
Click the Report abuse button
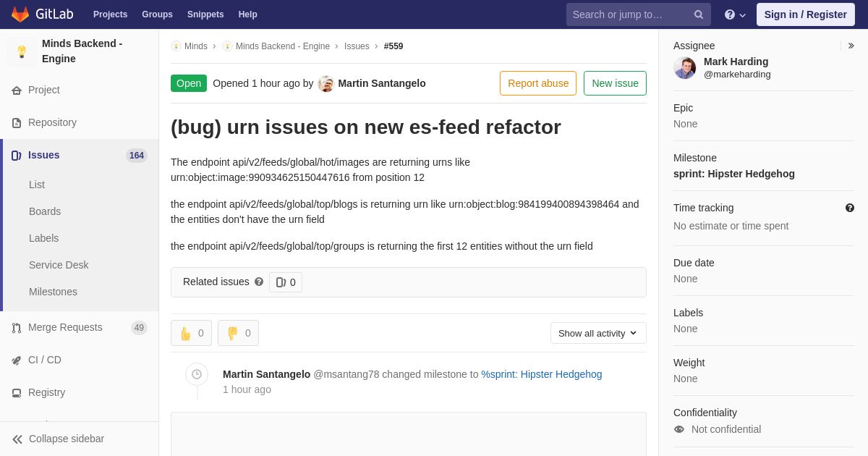538,83
